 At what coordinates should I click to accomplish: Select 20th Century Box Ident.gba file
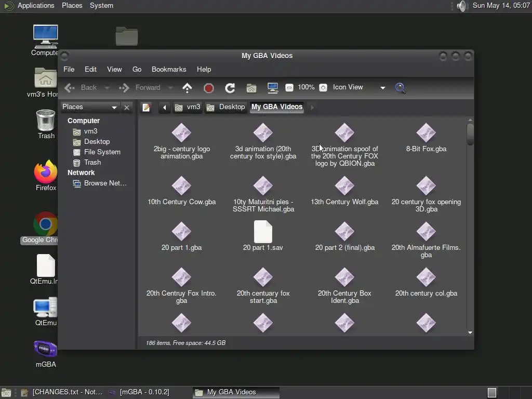pyautogui.click(x=345, y=286)
